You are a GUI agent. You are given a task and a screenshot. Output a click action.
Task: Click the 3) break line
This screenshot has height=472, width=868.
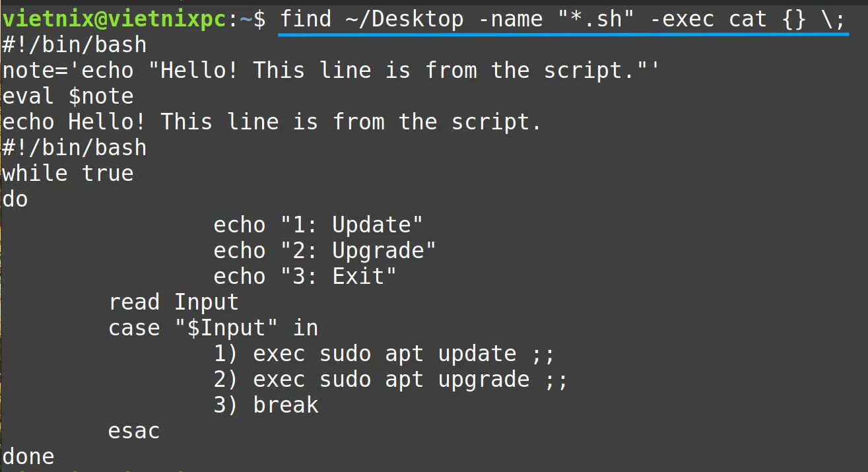266,405
